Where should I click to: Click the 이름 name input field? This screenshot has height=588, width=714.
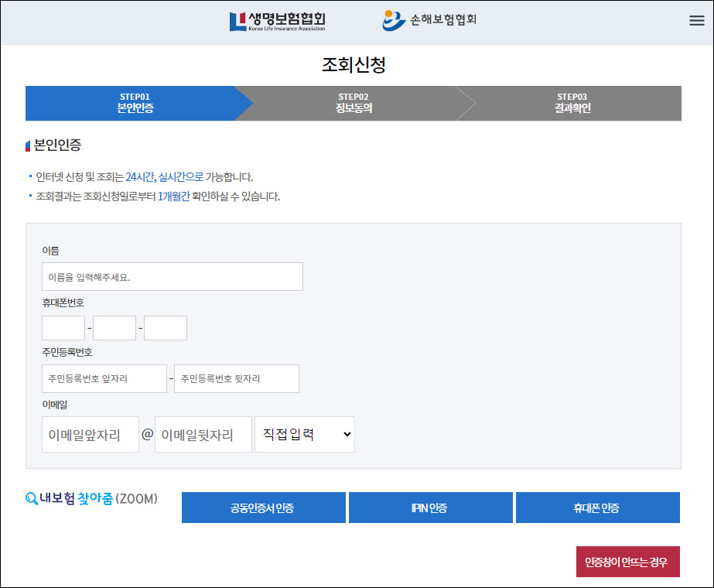tap(172, 276)
